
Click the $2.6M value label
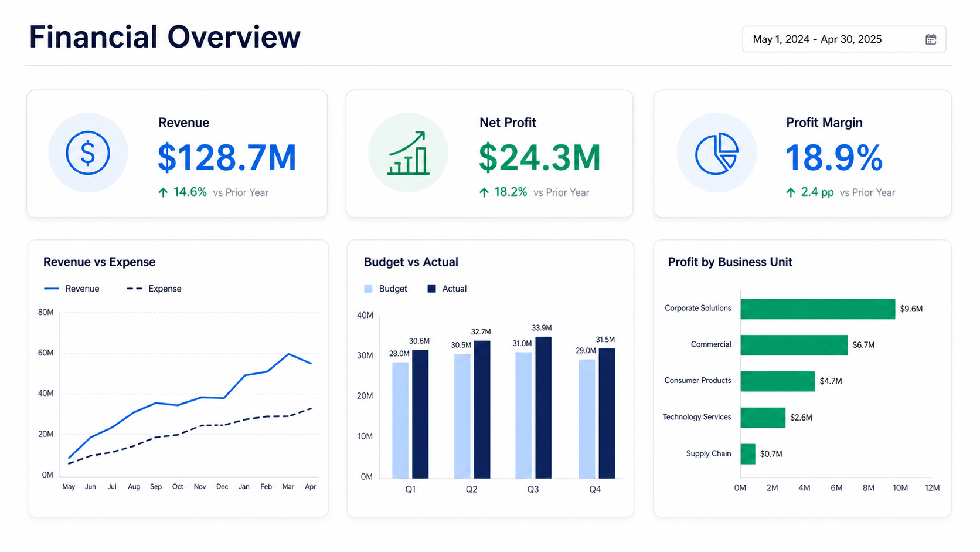801,418
